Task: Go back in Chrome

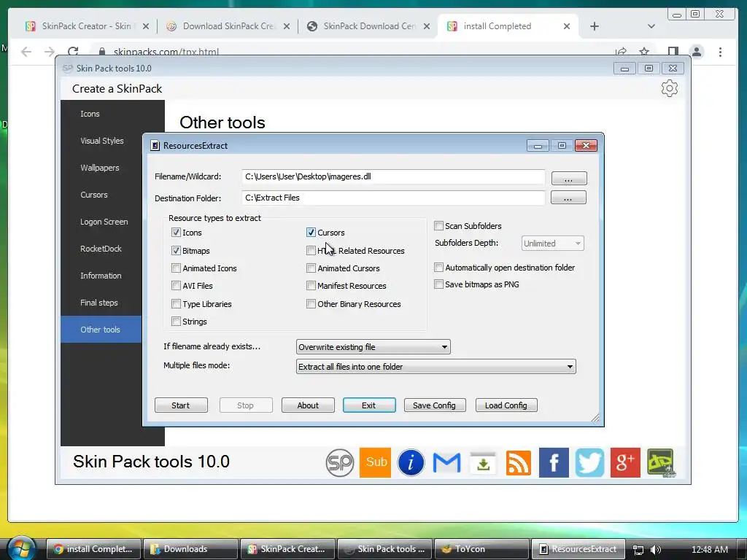Action: pyautogui.click(x=26, y=52)
